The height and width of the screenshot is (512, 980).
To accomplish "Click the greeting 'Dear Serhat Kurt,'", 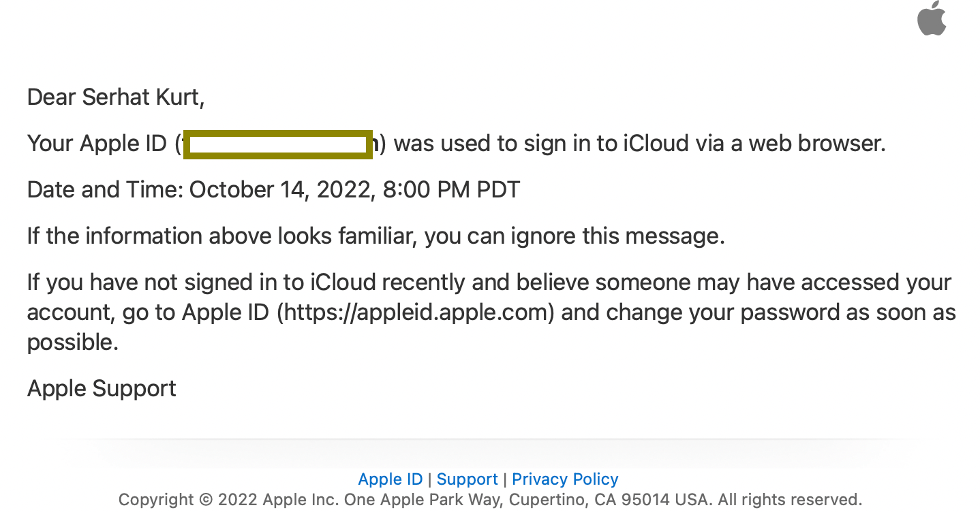I will point(116,97).
